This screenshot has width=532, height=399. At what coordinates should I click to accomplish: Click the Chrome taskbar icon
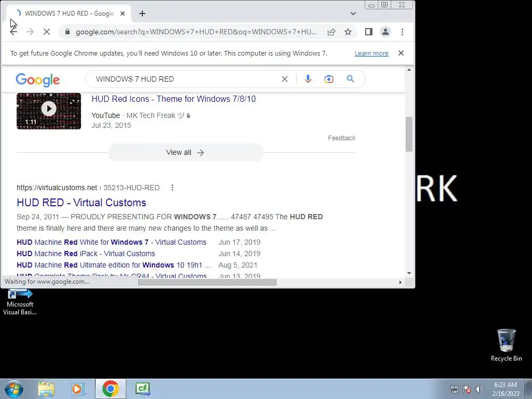[x=110, y=389]
